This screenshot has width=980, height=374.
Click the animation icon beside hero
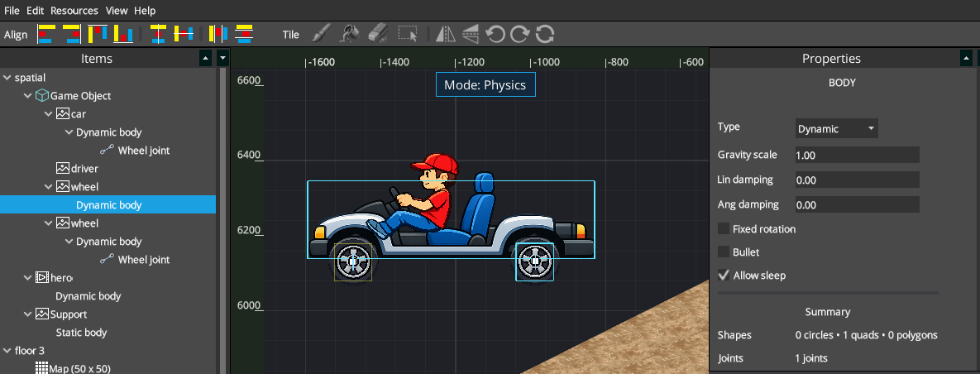click(42, 278)
